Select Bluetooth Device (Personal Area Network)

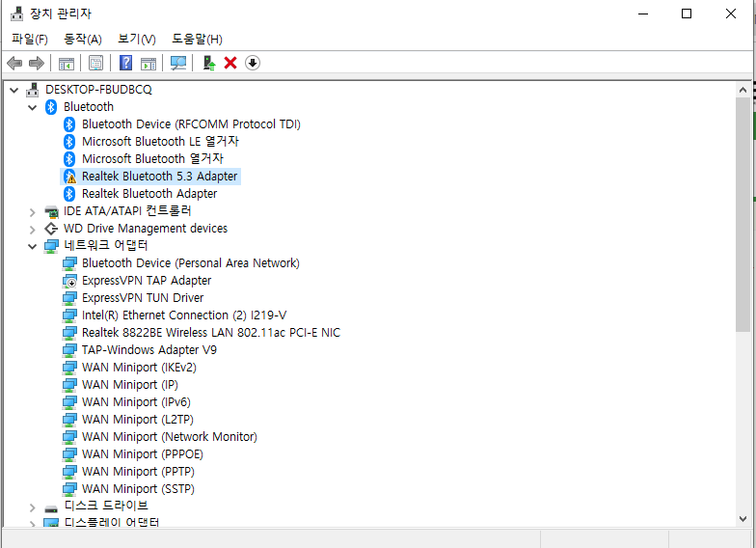tap(191, 262)
